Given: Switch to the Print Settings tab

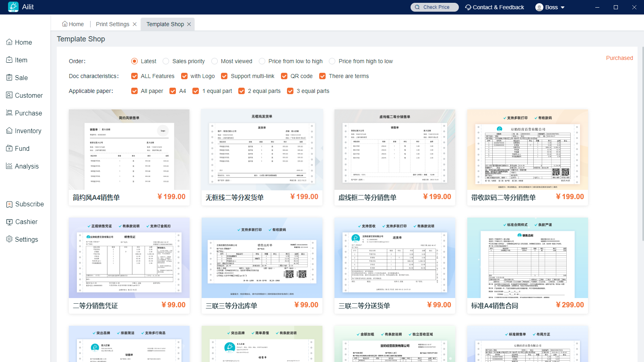Looking at the screenshot, I should click(113, 24).
